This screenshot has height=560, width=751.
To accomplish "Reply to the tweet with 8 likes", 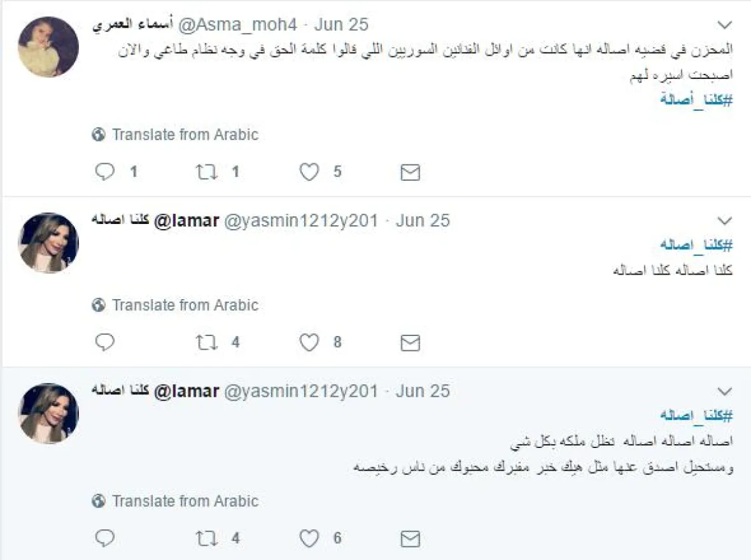I will click(x=105, y=342).
